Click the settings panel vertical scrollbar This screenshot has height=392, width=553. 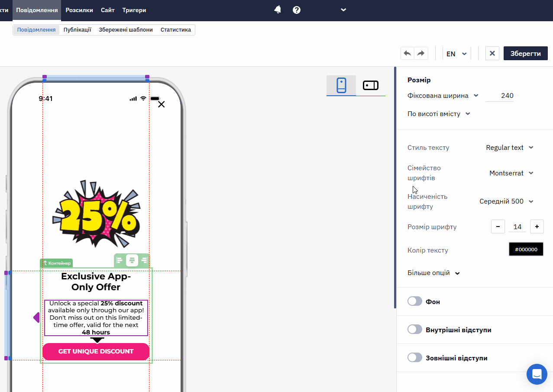[395, 187]
